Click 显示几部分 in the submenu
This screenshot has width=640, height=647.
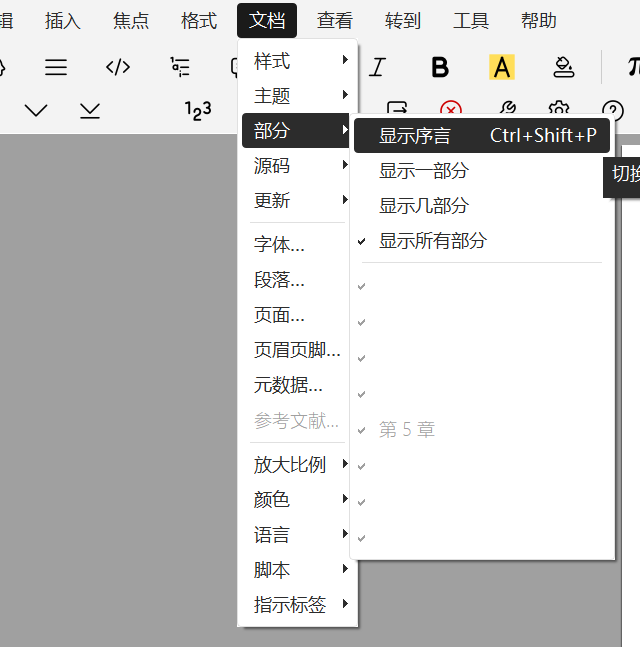click(x=423, y=206)
